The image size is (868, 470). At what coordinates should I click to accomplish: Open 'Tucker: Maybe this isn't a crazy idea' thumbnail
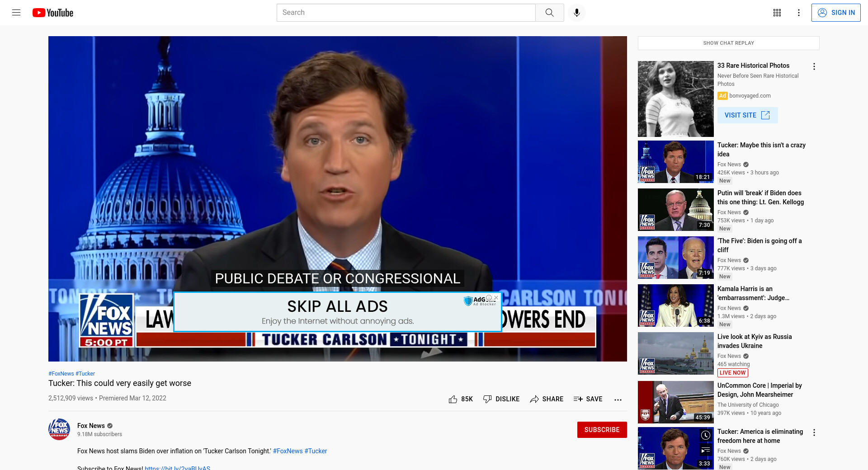tap(675, 162)
